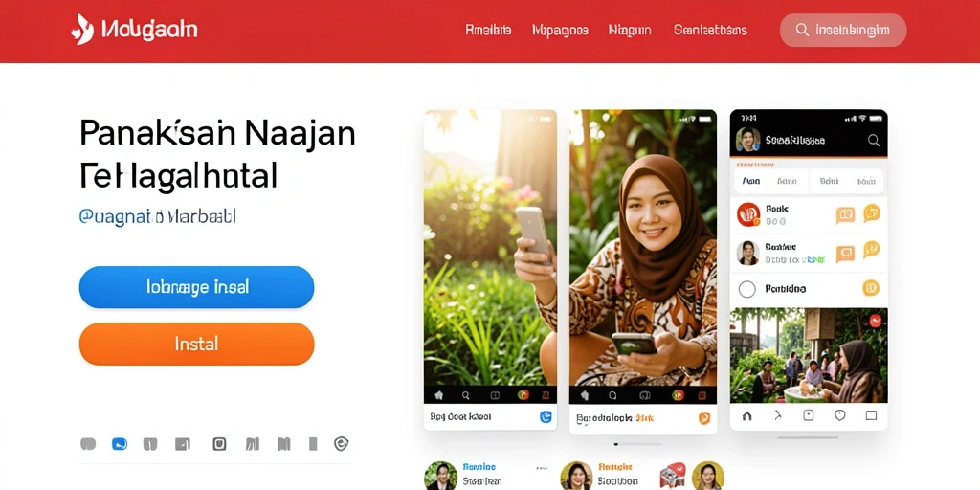Viewport: 980px width, 490px height.
Task: Click the header search field with magnifier
Action: pyautogui.click(x=842, y=30)
